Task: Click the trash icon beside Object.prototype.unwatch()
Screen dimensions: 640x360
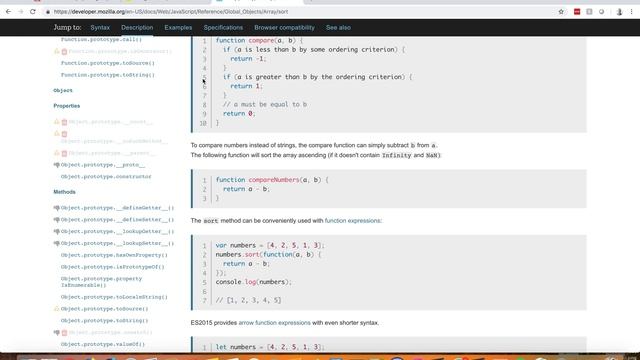Action: tap(64, 333)
